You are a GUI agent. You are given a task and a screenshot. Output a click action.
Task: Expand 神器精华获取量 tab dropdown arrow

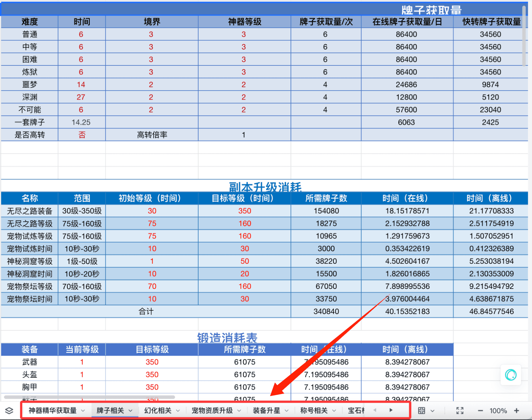[83, 411]
